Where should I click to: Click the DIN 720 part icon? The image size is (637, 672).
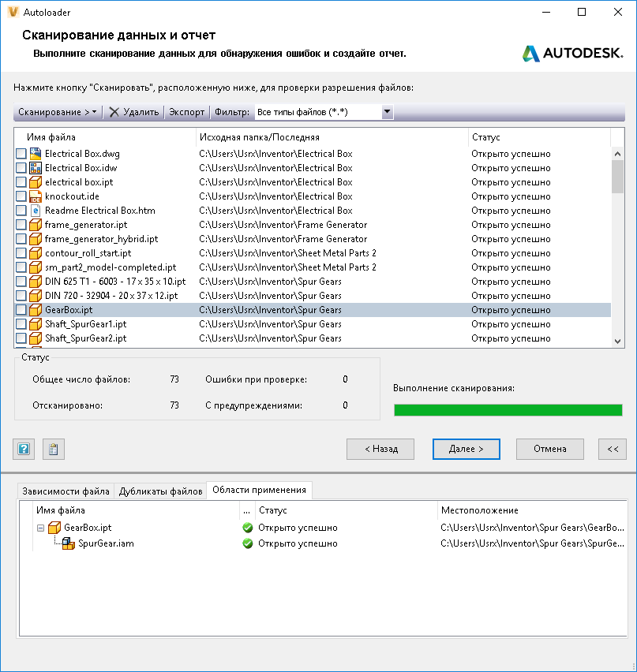click(36, 295)
